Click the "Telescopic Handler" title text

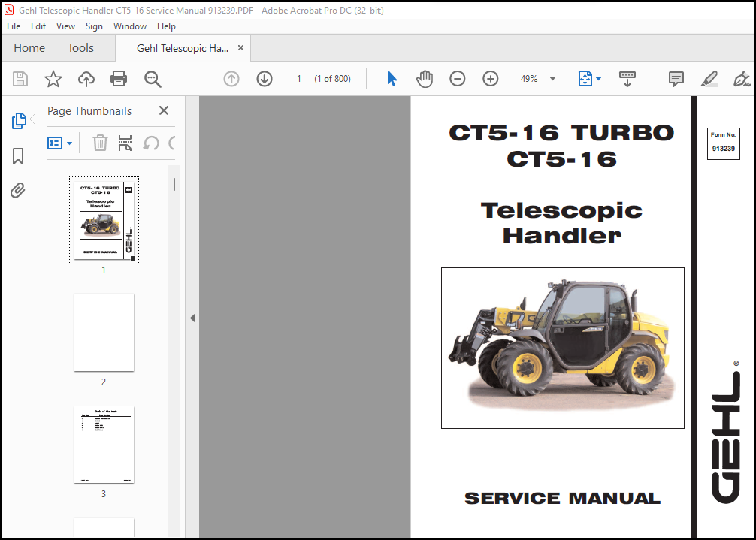coord(561,223)
